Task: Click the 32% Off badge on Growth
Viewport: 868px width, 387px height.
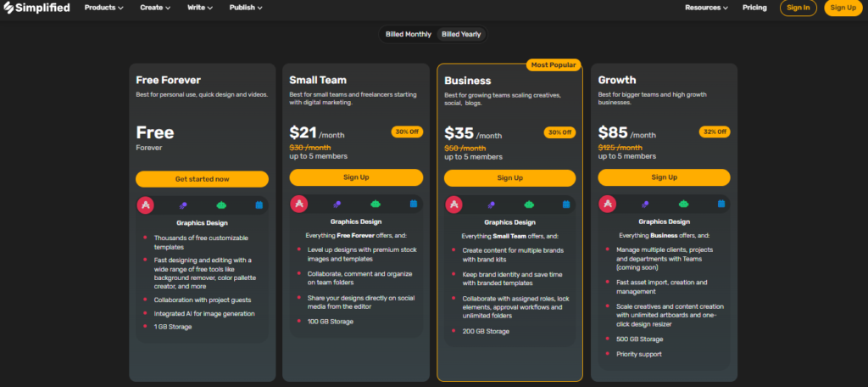Action: (x=715, y=132)
